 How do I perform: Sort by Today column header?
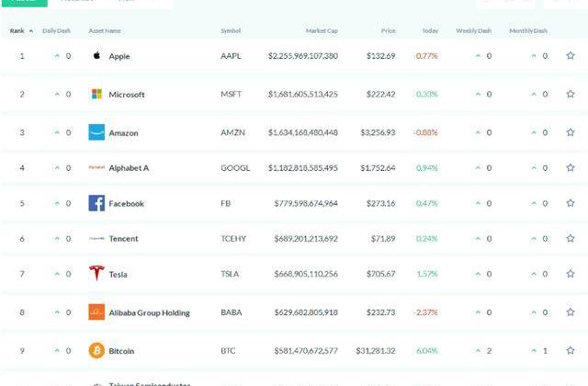(430, 30)
